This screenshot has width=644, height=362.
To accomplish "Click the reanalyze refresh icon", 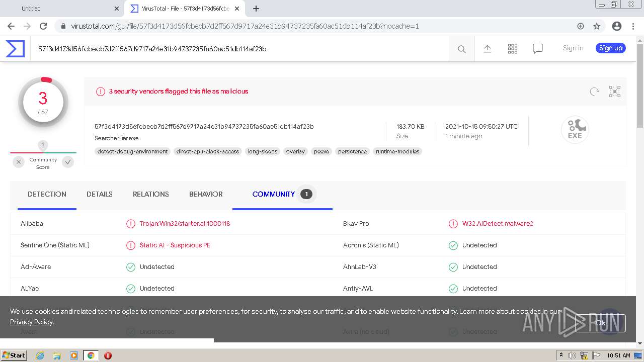I will 595,92.
